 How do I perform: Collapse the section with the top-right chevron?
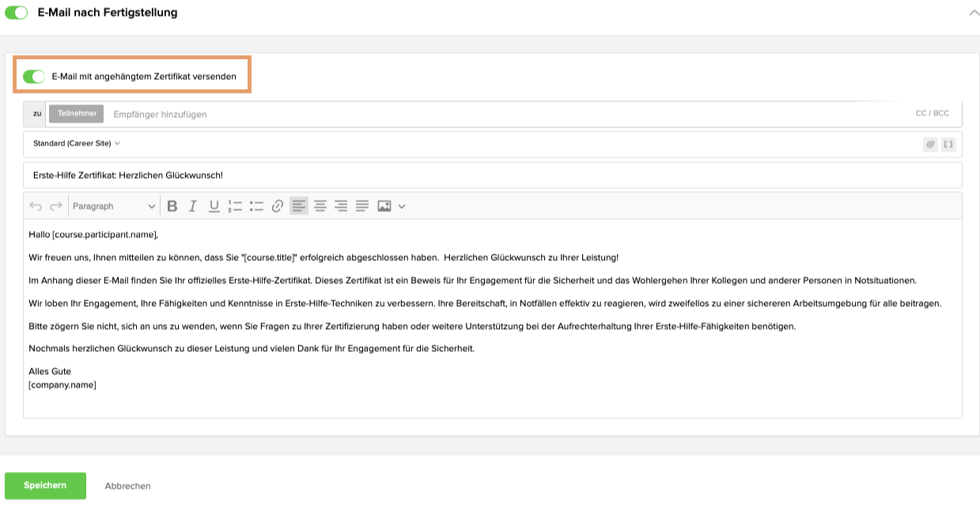[x=973, y=13]
